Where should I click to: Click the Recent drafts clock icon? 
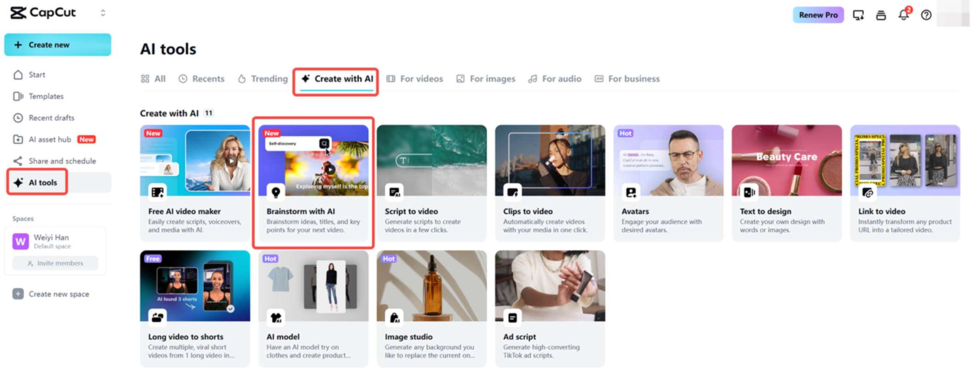point(18,118)
